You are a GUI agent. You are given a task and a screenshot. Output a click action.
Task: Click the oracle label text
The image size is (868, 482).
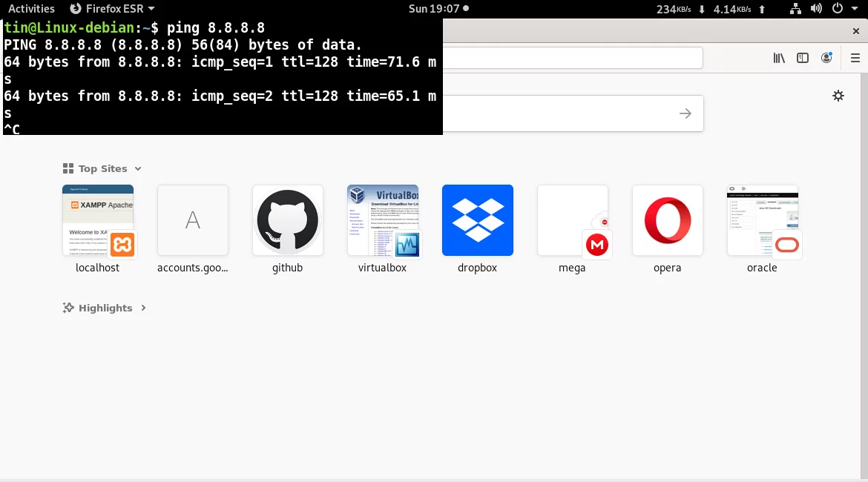762,268
